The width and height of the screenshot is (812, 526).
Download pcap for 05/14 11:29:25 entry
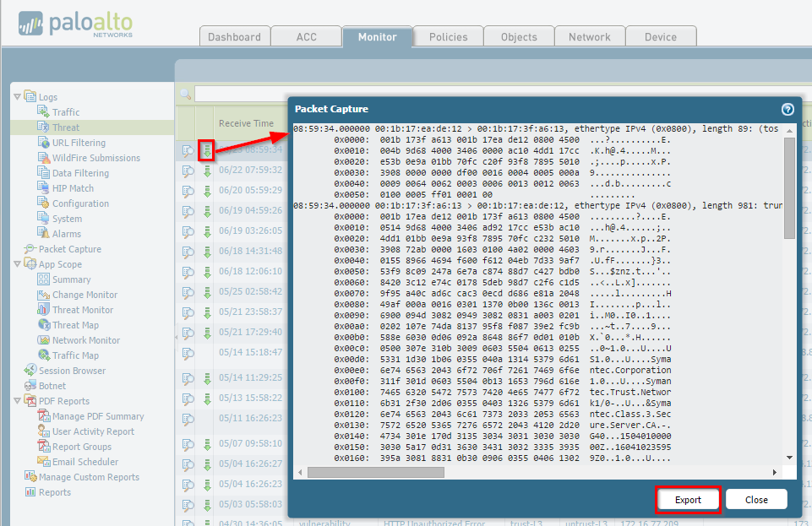click(207, 378)
